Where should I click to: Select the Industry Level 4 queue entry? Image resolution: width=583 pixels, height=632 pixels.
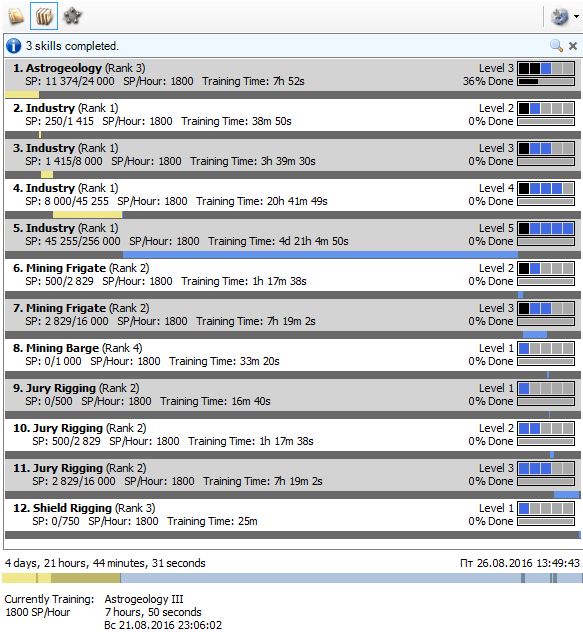pos(293,195)
